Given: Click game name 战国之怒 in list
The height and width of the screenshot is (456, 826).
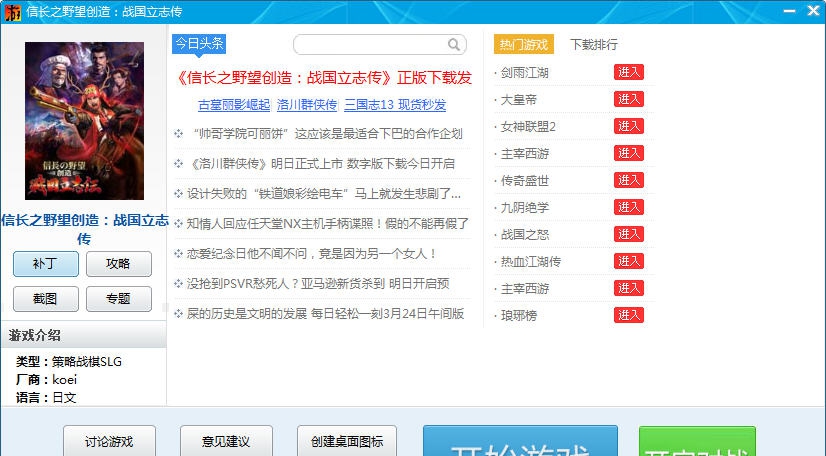Looking at the screenshot, I should point(525,235).
